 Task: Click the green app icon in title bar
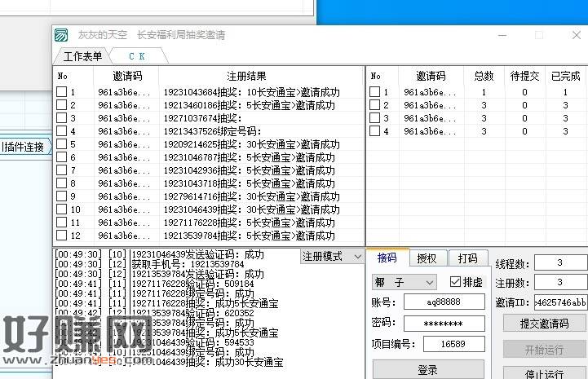(62, 36)
